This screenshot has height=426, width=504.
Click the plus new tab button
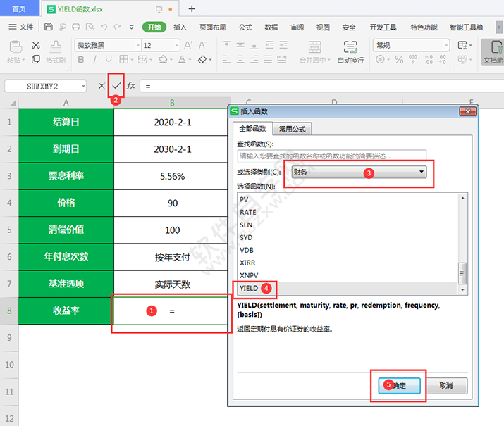pyautogui.click(x=192, y=9)
